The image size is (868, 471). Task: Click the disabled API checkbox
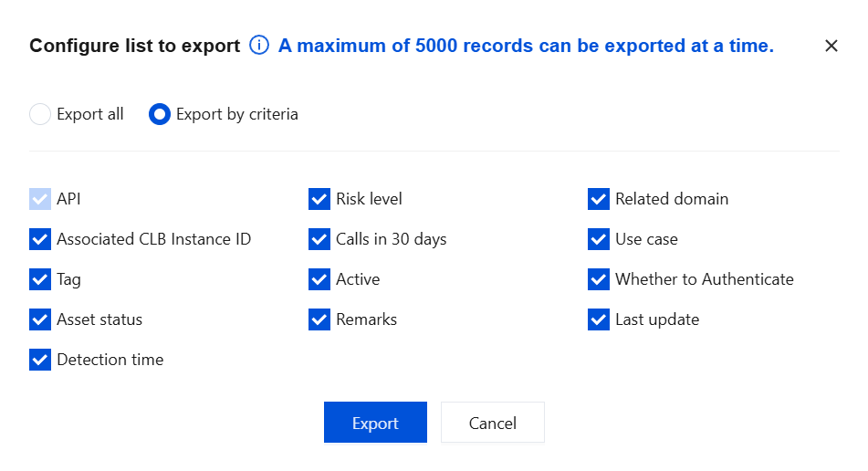[40, 199]
